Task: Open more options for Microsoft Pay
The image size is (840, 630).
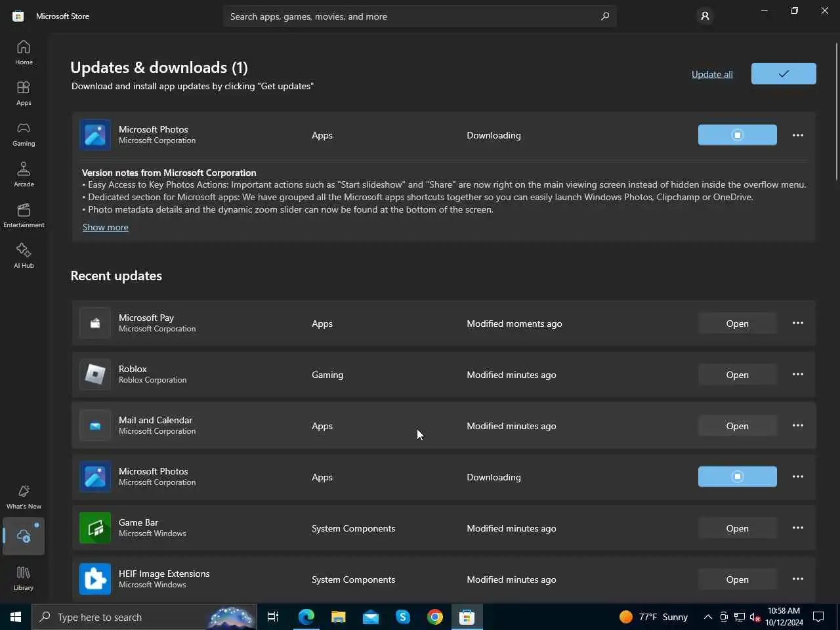Action: pyautogui.click(x=798, y=324)
